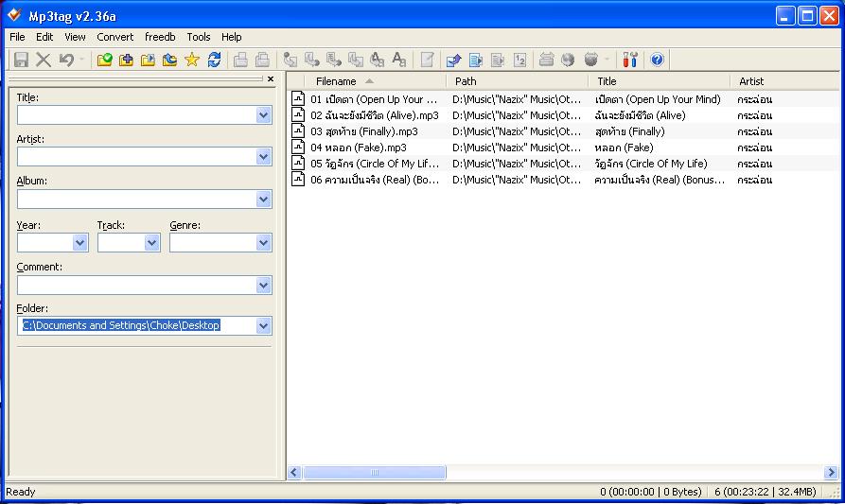
Task: Go to parent directory via toolbar icon
Action: [169, 60]
